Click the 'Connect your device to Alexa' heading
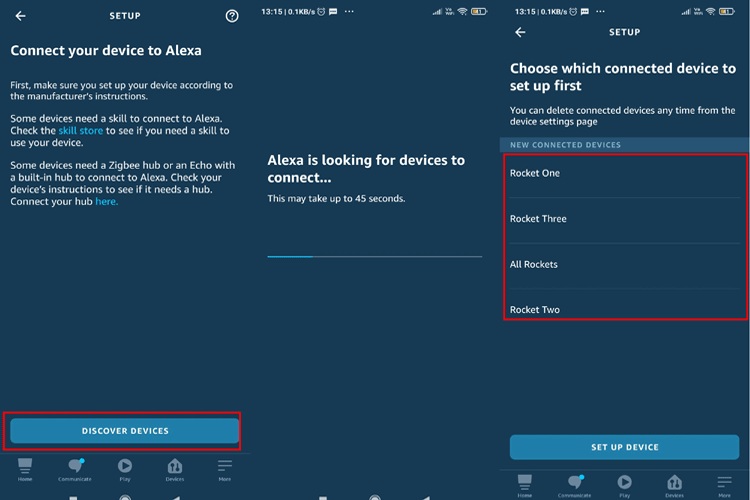 point(106,51)
